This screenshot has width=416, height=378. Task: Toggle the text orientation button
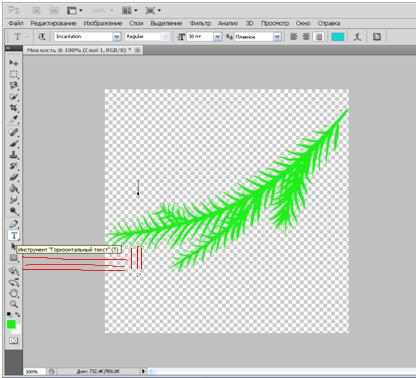[42, 37]
